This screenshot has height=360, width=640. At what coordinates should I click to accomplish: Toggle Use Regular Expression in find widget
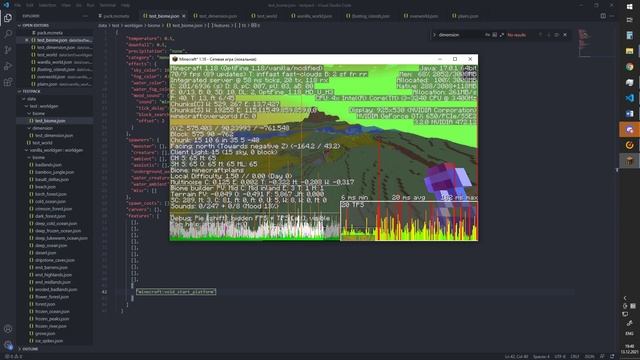coord(502,35)
